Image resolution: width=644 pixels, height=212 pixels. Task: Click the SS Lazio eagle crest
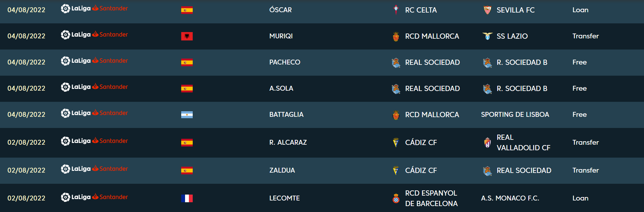coord(487,36)
